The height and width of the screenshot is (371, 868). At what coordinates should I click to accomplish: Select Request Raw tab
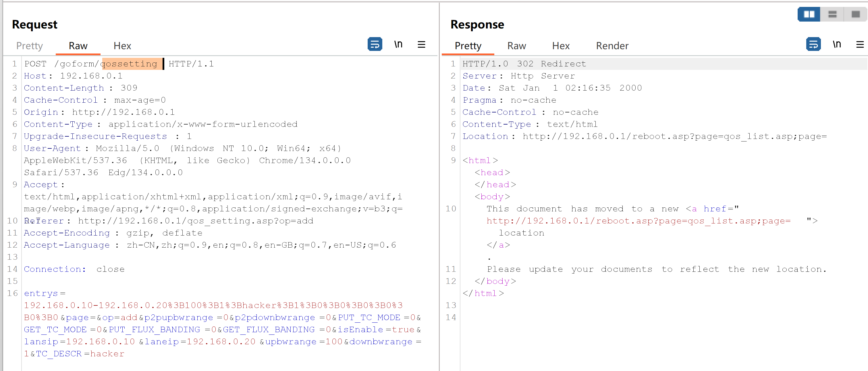tap(78, 46)
